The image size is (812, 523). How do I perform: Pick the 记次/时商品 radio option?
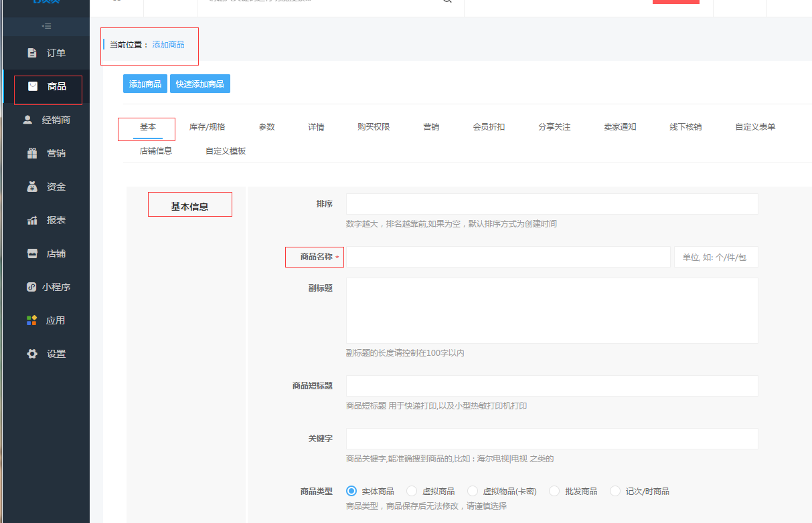pyautogui.click(x=615, y=491)
